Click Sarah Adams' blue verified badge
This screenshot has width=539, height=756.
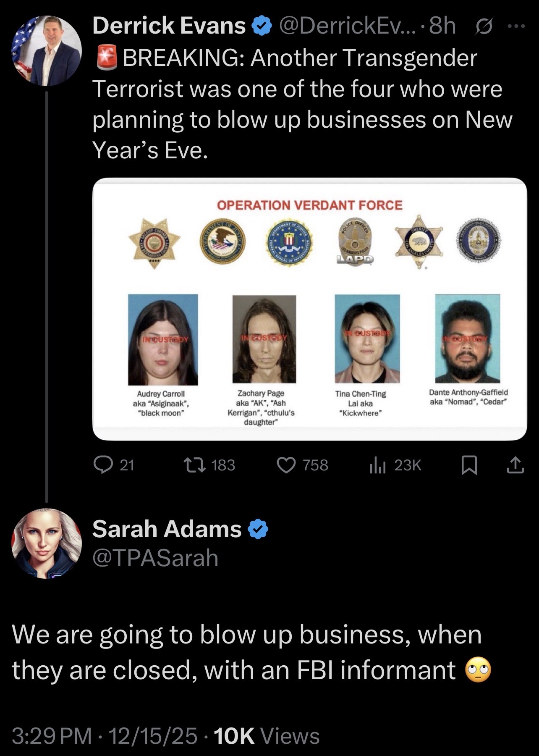click(x=258, y=529)
